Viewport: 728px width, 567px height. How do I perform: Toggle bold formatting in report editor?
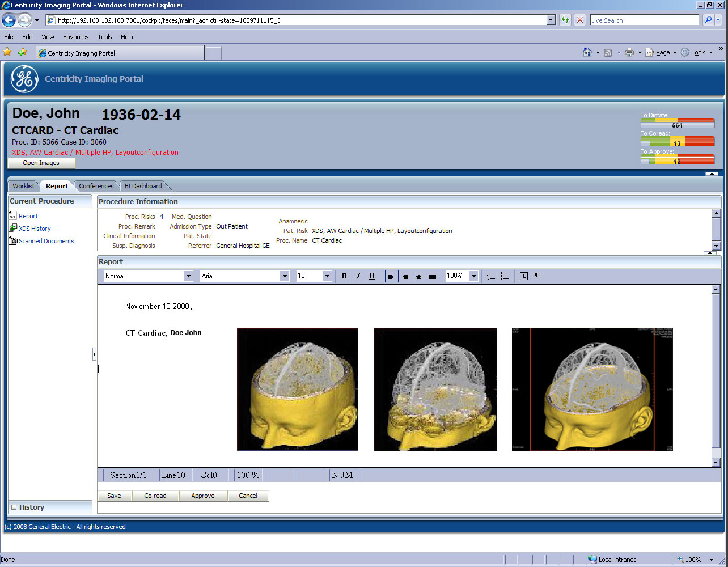(344, 276)
